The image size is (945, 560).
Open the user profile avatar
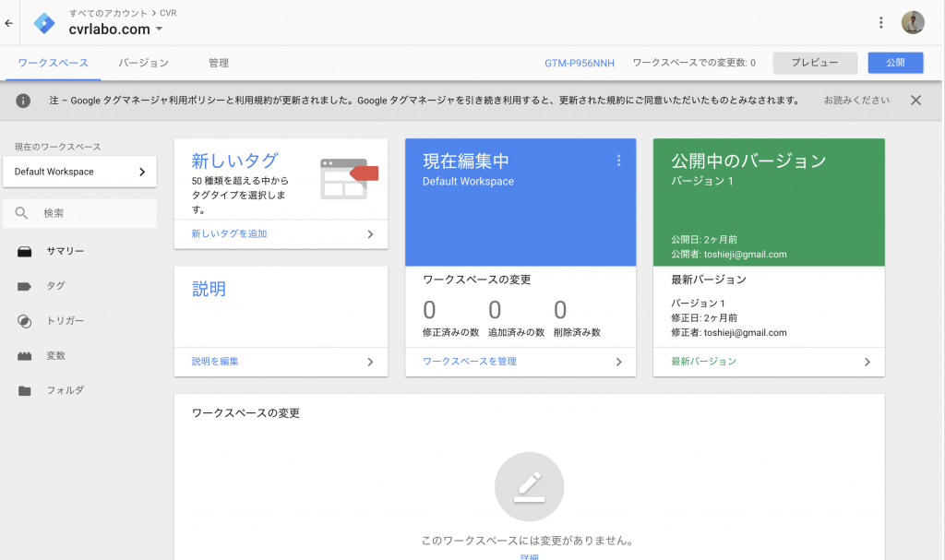[x=913, y=23]
